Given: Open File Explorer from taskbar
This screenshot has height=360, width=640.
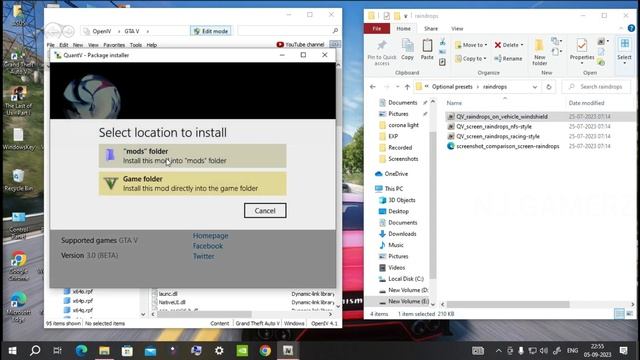Looking at the screenshot, I should [104, 351].
